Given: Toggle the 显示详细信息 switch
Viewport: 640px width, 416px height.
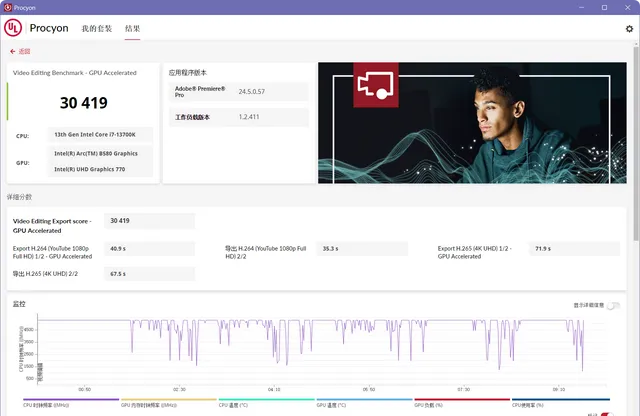Looking at the screenshot, I should [611, 305].
